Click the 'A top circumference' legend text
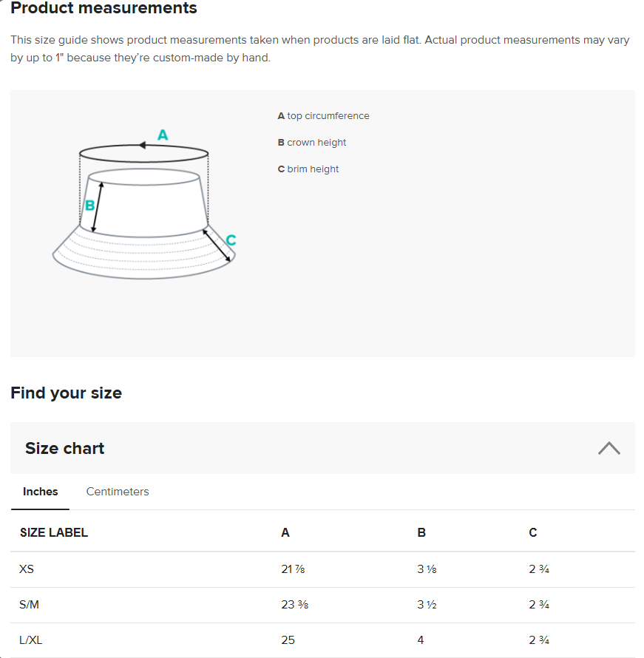 (x=324, y=116)
